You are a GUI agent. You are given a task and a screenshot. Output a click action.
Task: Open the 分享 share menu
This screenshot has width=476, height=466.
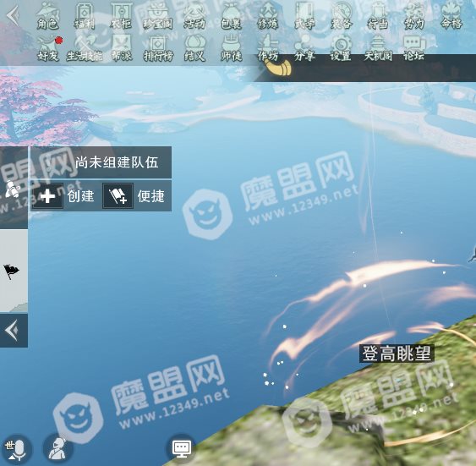[304, 48]
